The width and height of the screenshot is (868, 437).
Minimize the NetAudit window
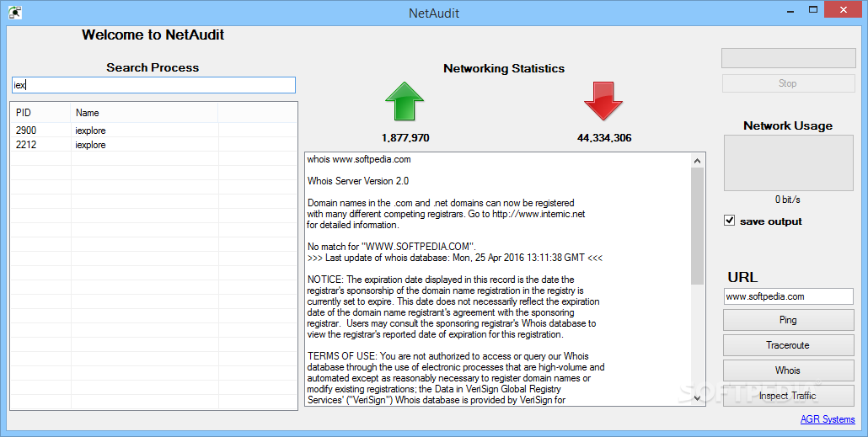tap(790, 10)
